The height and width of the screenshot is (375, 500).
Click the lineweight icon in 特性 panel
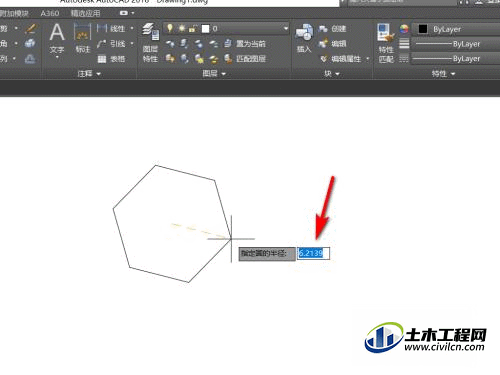coord(404,44)
